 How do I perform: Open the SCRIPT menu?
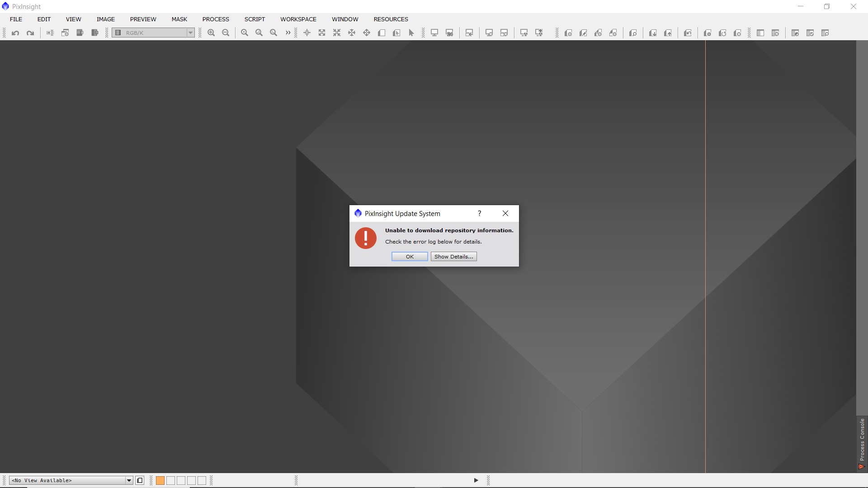click(x=255, y=19)
